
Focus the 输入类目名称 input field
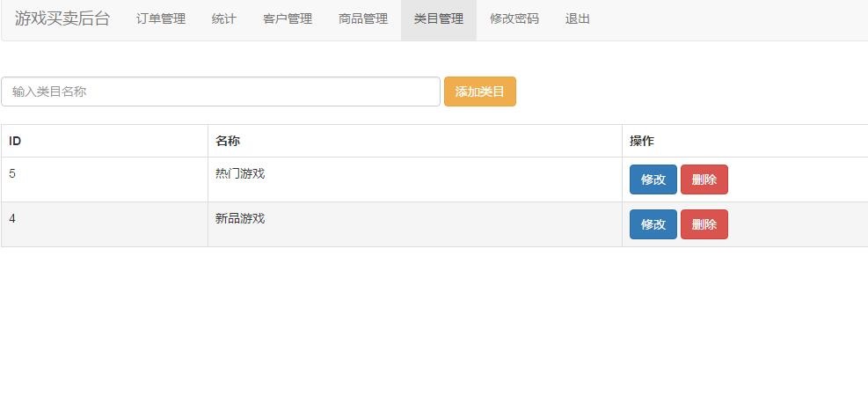[221, 92]
